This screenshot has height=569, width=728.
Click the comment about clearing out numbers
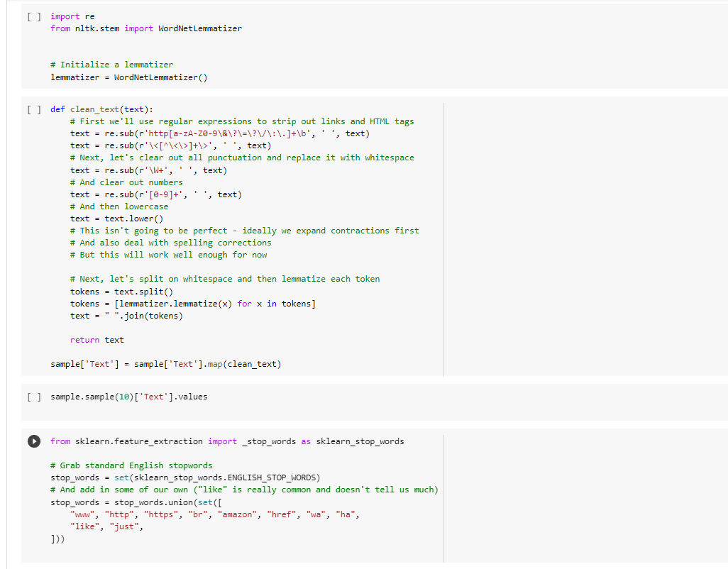(x=121, y=182)
